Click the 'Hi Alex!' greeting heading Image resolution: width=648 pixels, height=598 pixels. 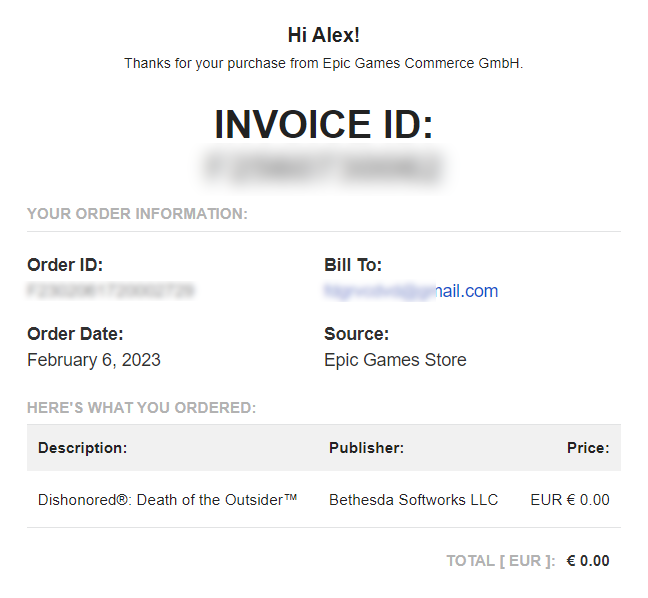tap(323, 35)
